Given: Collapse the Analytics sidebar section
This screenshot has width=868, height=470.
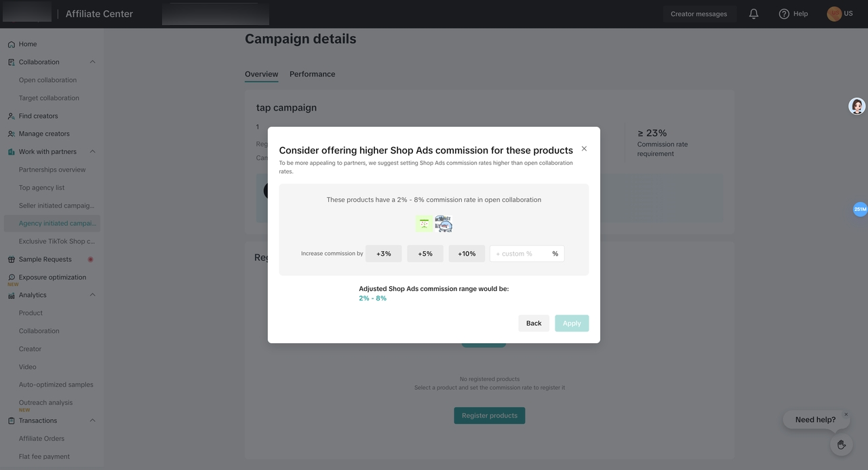Looking at the screenshot, I should point(92,295).
